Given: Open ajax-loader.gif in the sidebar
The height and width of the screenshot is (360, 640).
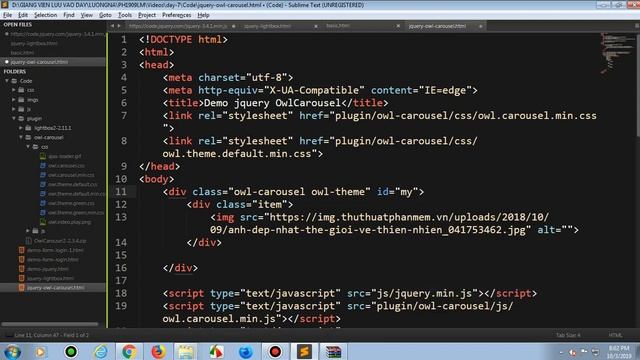Looking at the screenshot, I should tap(64, 156).
